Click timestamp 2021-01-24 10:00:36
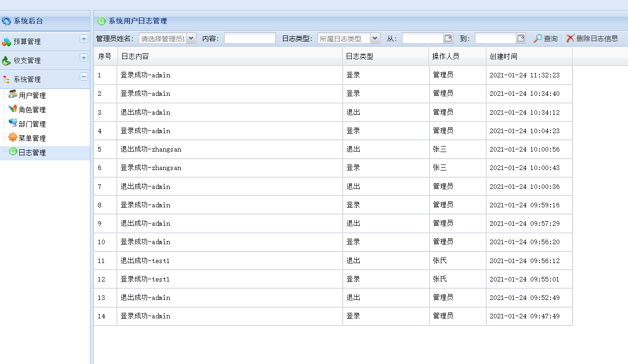Image resolution: width=628 pixels, height=364 pixels. tap(524, 187)
